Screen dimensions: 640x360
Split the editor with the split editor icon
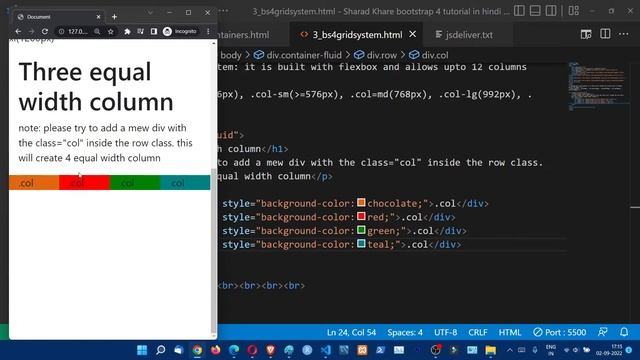605,34
